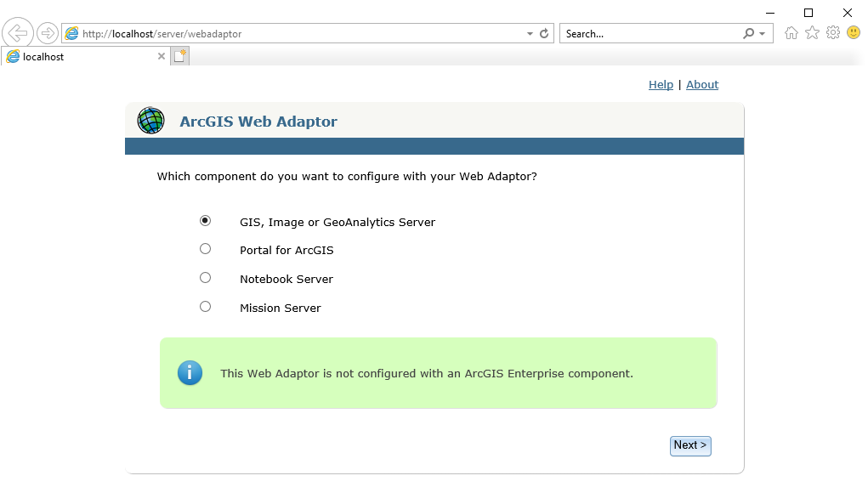Switch to the localhost tab
Image resolution: width=868 pixels, height=504 pixels.
85,56
